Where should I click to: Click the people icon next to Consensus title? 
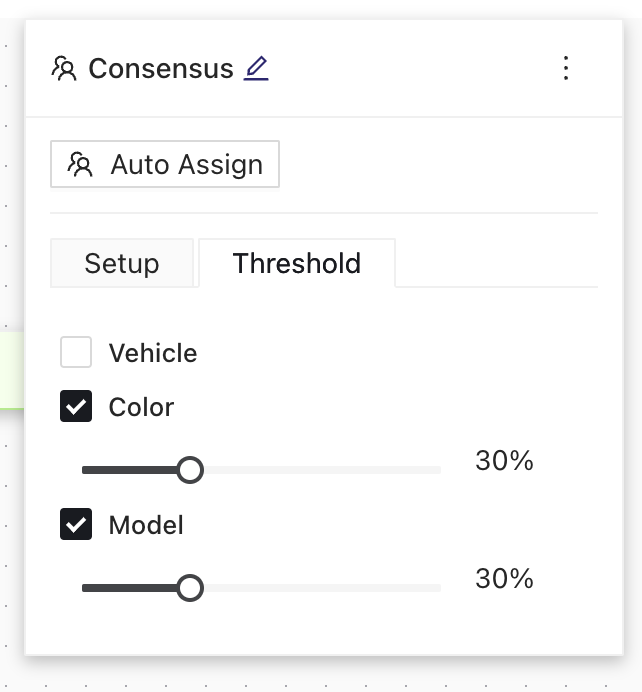click(x=64, y=68)
